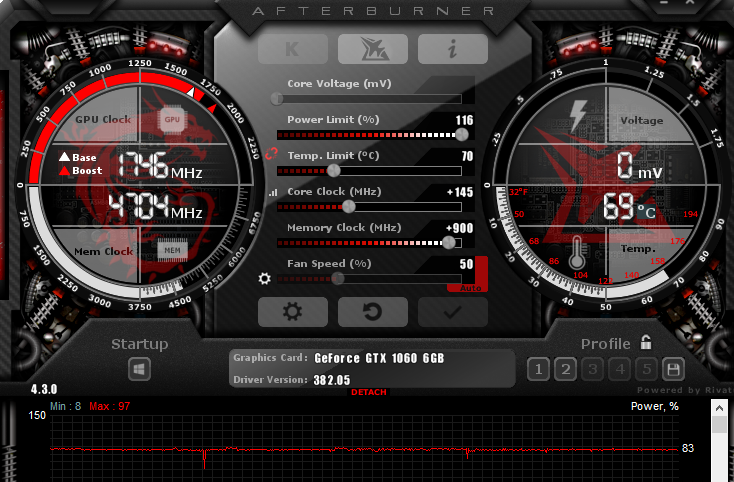Click the Core Clock value +145

tap(460, 192)
